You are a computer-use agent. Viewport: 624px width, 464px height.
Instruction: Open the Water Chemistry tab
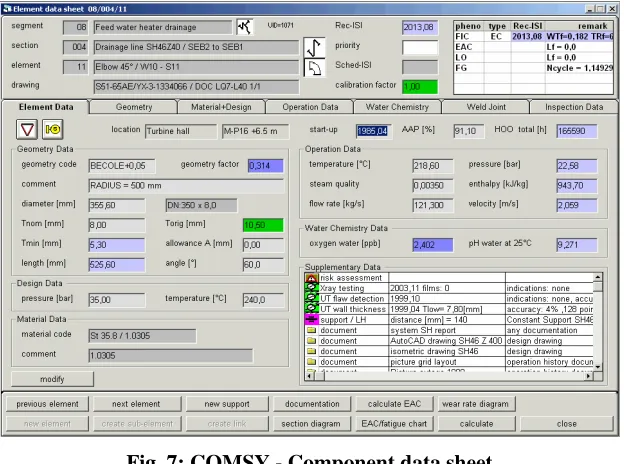(x=397, y=107)
